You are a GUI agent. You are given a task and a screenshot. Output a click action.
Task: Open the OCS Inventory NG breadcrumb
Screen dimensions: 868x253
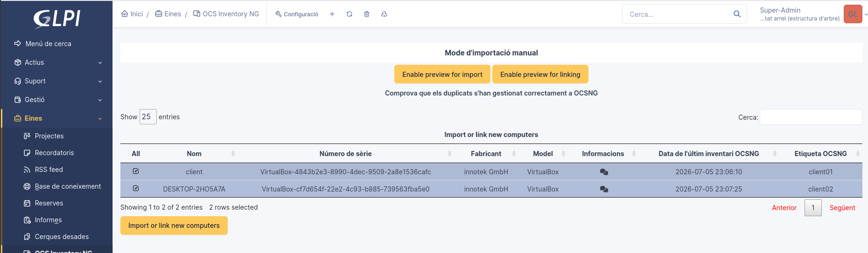coord(226,14)
